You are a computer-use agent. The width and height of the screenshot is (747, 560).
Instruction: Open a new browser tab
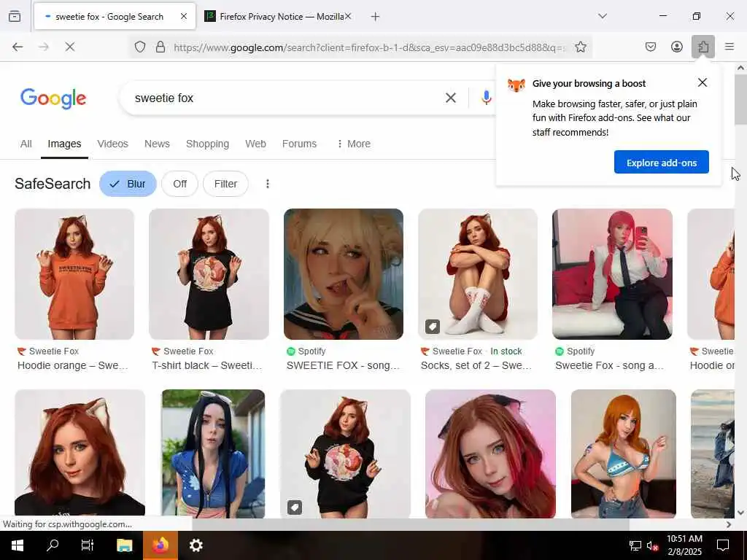(376, 17)
